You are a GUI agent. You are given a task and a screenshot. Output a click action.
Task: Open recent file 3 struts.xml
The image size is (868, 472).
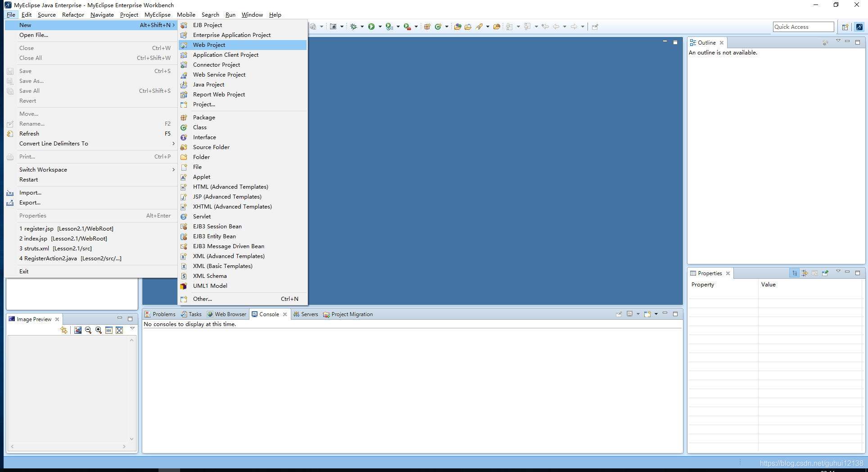pyautogui.click(x=91, y=248)
